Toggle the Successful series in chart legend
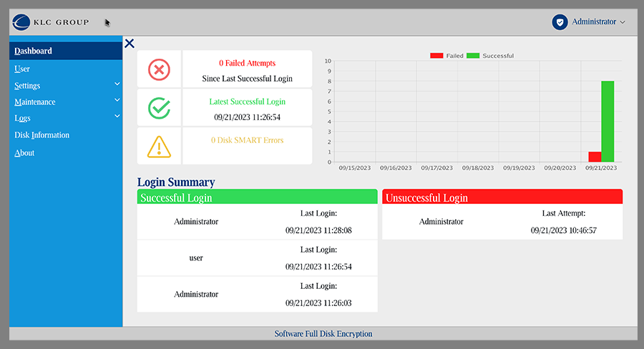The height and width of the screenshot is (349, 644). point(490,56)
